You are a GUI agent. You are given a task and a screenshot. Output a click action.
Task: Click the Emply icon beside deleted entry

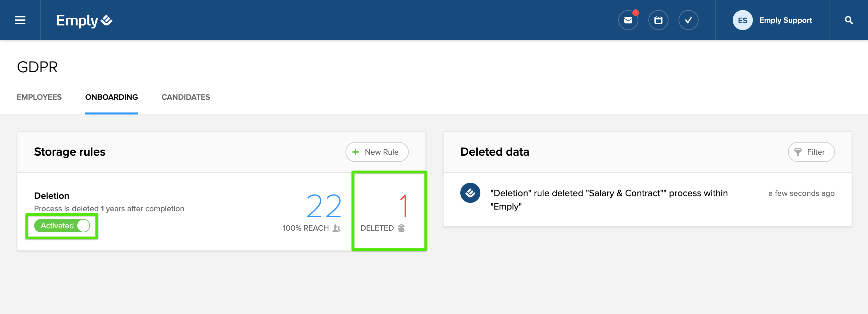470,193
